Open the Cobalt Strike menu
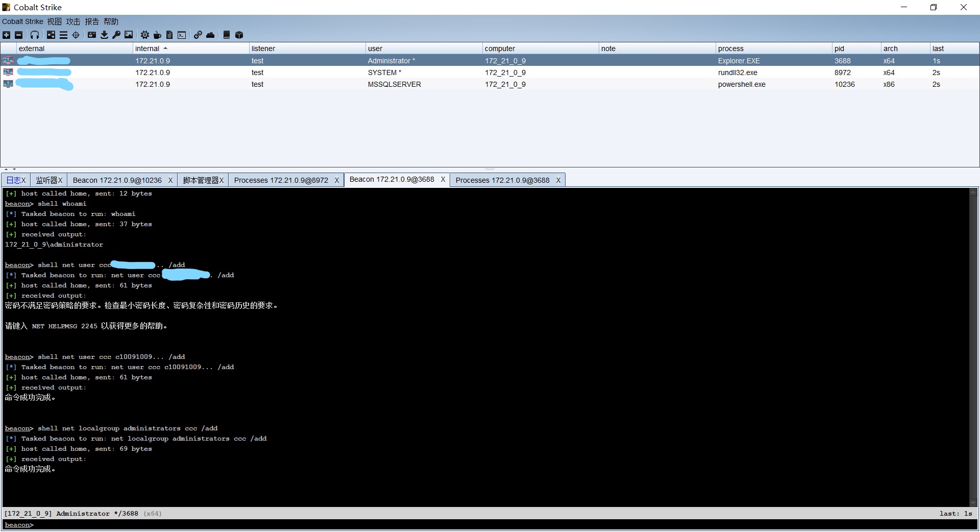Image resolution: width=980 pixels, height=532 pixels. coord(22,21)
